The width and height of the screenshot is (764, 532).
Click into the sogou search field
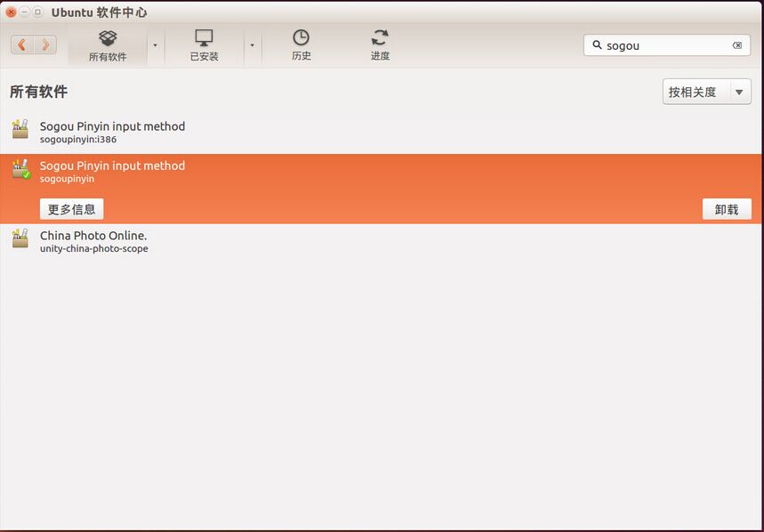click(x=667, y=45)
